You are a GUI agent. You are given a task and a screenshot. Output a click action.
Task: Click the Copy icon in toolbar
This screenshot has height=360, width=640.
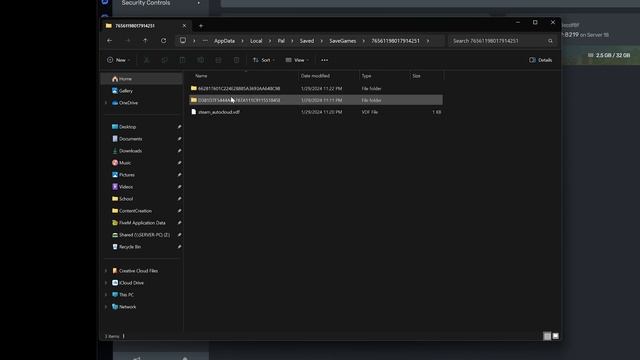[x=164, y=60]
